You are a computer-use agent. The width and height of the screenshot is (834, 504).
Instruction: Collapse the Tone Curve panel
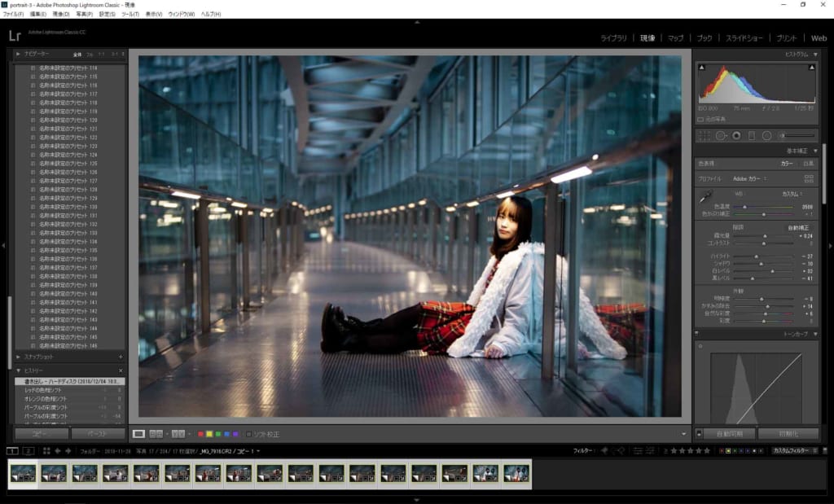pos(815,335)
